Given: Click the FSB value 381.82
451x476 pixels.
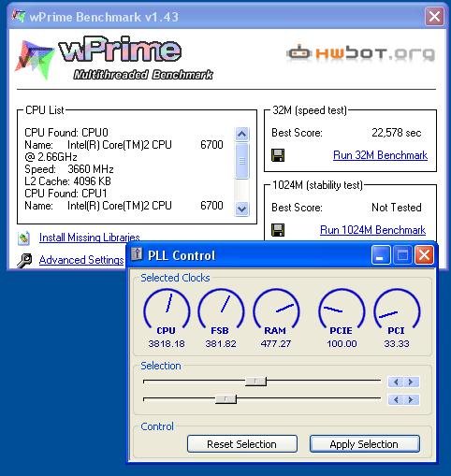Looking at the screenshot, I should [x=221, y=343].
